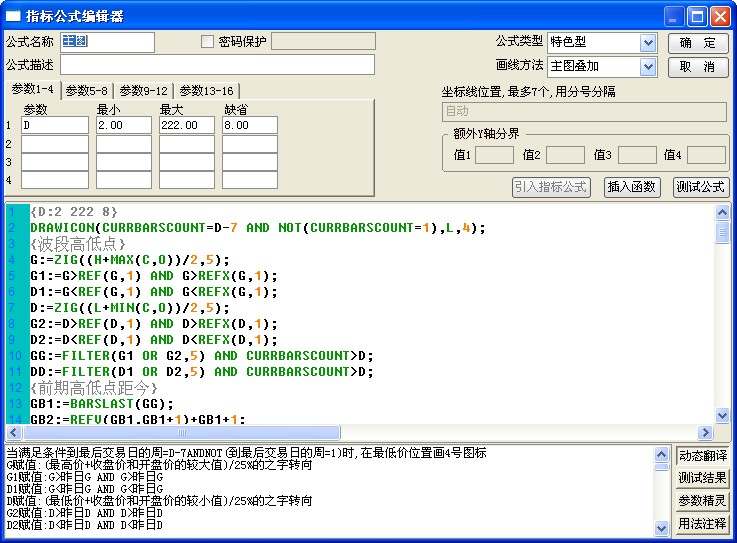
Task: Switch to the 参数5-8 tab
Action: (86, 91)
